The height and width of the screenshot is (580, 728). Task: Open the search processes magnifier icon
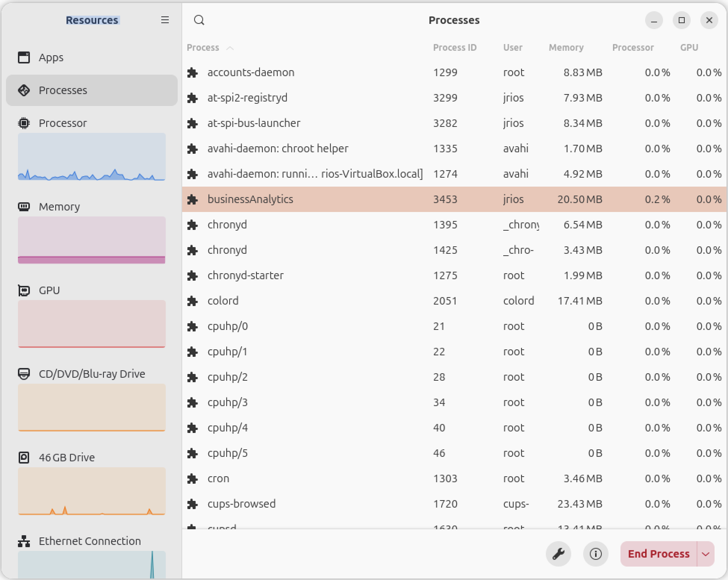click(x=199, y=20)
